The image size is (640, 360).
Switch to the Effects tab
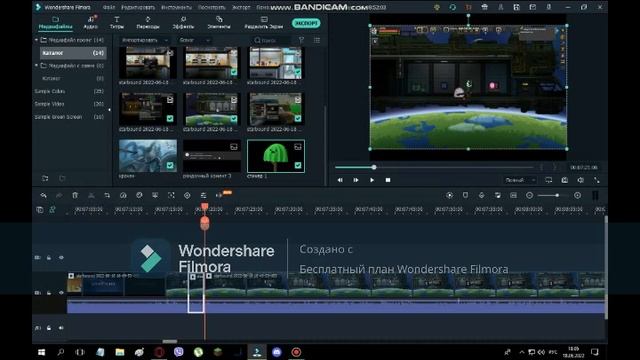point(183,23)
